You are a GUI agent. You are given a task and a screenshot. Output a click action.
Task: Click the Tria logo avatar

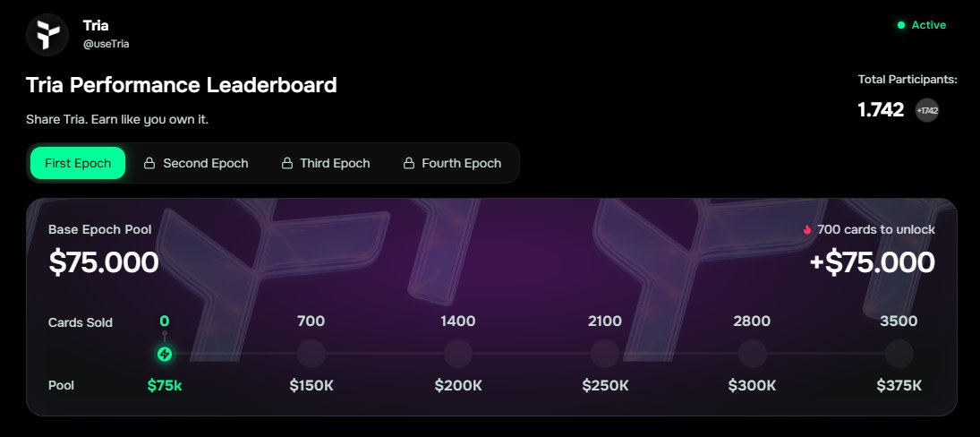coord(48,35)
